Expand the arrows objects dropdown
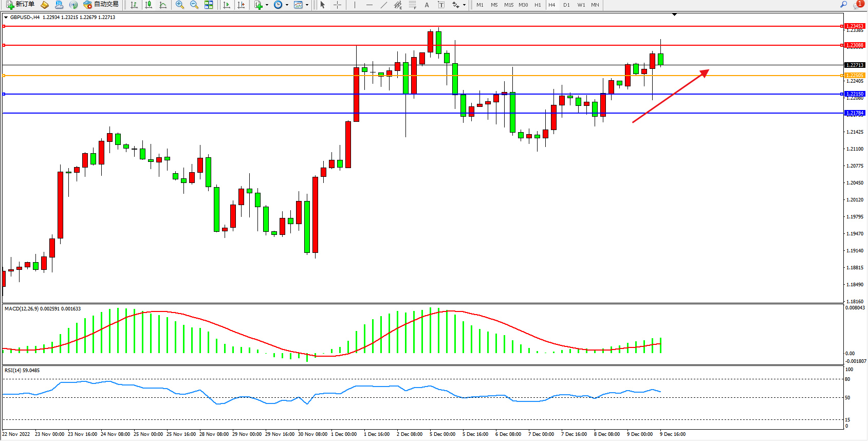This screenshot has width=868, height=441. click(464, 5)
